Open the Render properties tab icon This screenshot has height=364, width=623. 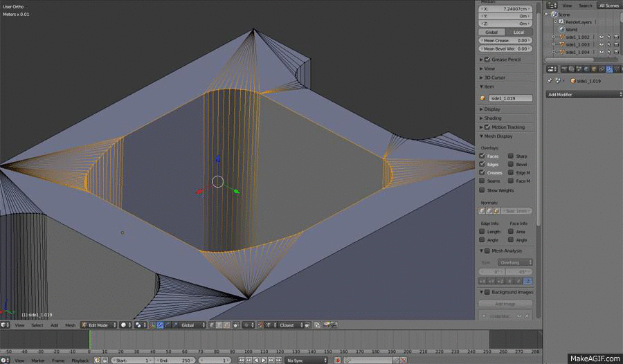[564, 69]
